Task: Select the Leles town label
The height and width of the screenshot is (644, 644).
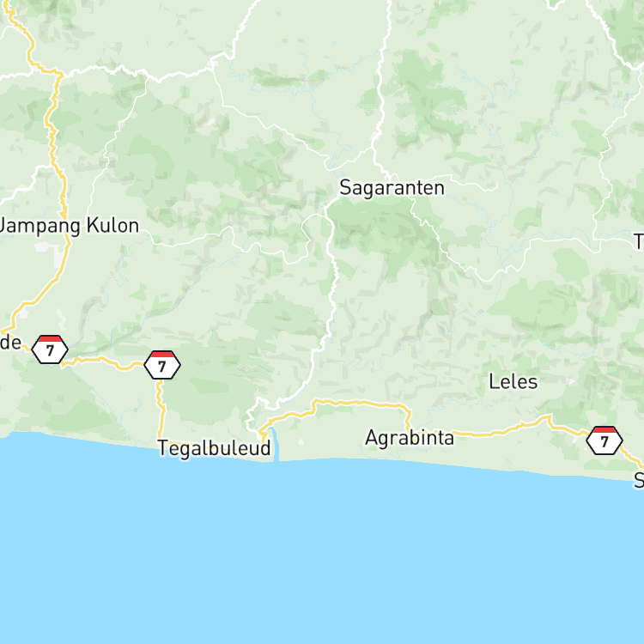Action: [x=513, y=382]
